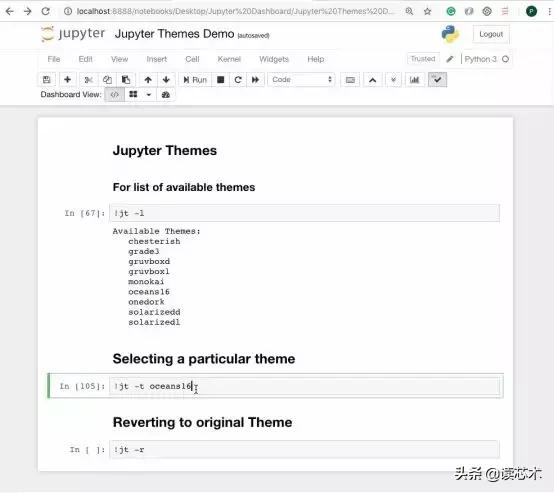Open the File menu
The image size is (554, 493).
[54, 59]
